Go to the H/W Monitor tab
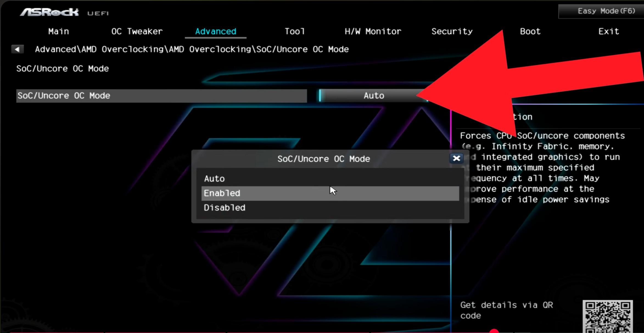The height and width of the screenshot is (333, 644). [373, 32]
